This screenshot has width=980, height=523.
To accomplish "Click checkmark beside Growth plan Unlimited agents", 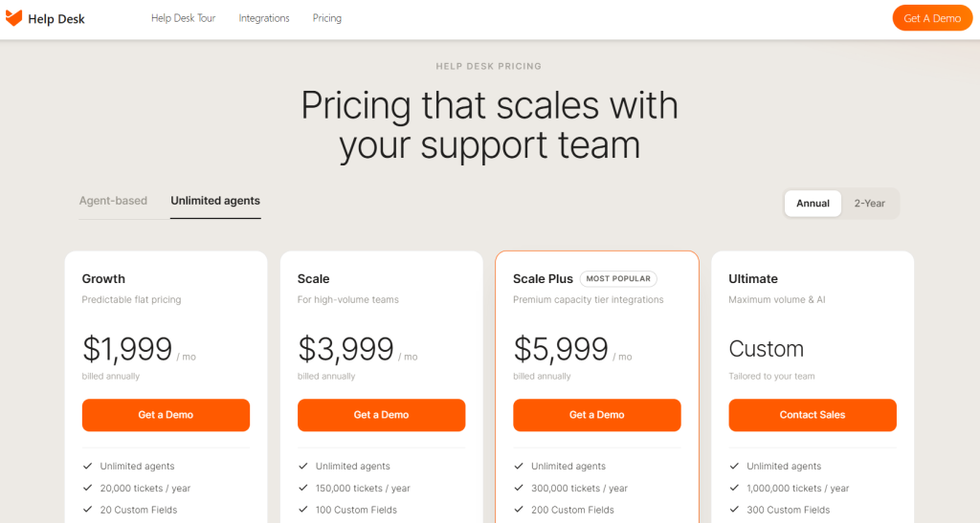I will 87,466.
